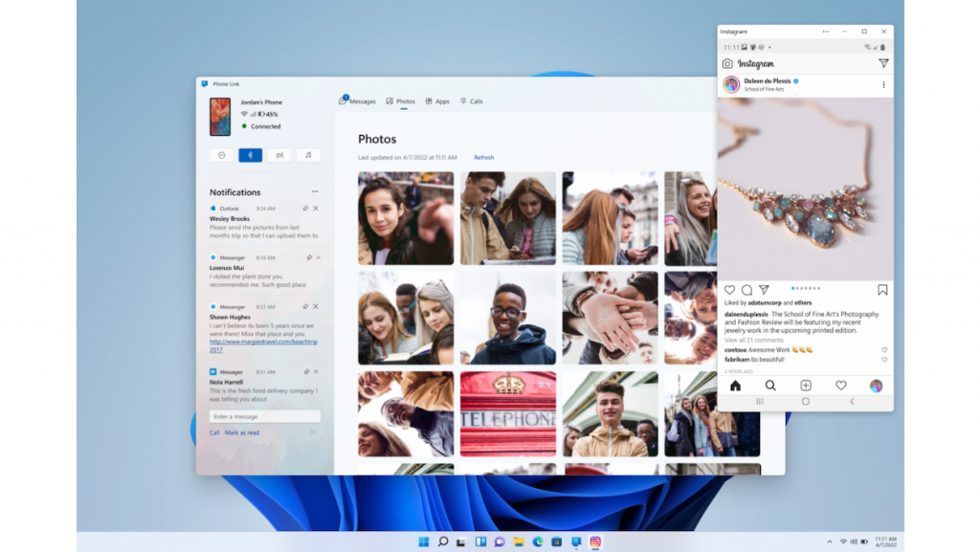This screenshot has width=980, height=552.
Task: Toggle the phone's Bluetooth button
Action: point(250,155)
